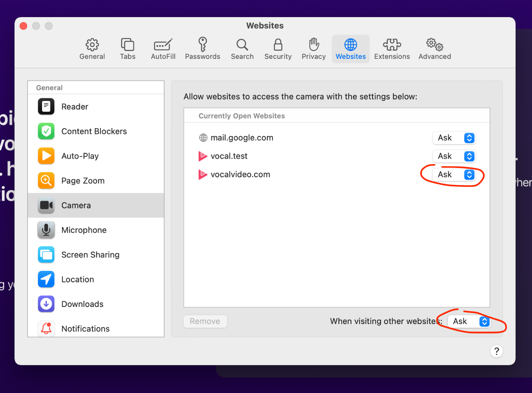This screenshot has width=532, height=393.
Task: Select the mail.google.com website row
Action: pyautogui.click(x=337, y=138)
